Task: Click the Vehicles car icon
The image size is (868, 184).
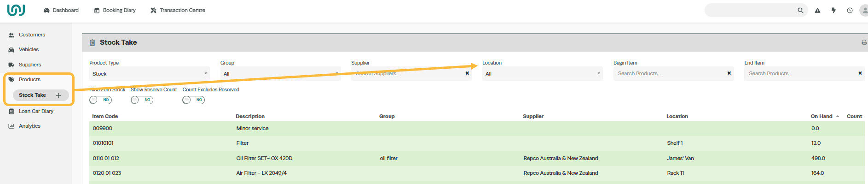Action: click(x=12, y=50)
